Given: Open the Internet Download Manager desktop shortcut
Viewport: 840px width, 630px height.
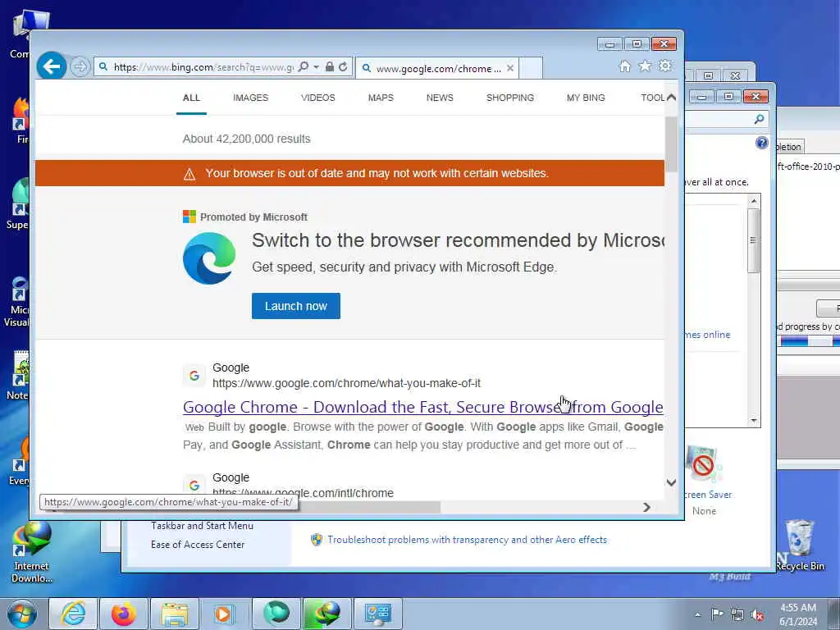Looking at the screenshot, I should [x=32, y=552].
